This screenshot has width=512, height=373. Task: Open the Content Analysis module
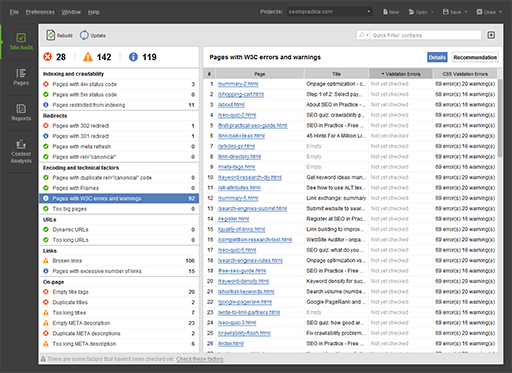[21, 152]
